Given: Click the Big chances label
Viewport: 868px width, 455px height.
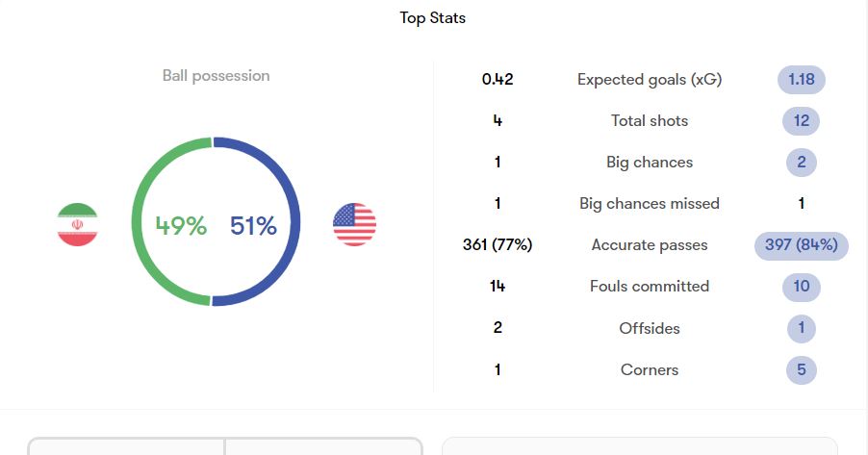Looking at the screenshot, I should (x=650, y=163).
